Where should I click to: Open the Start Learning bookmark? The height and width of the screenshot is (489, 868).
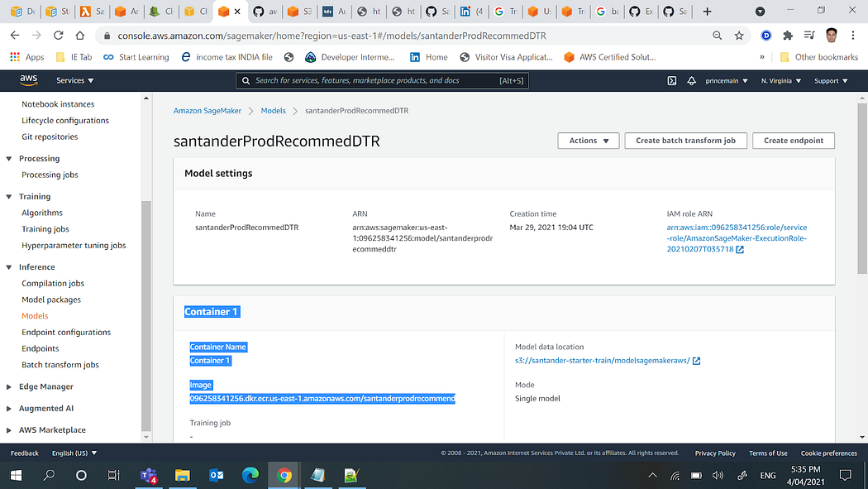[136, 57]
